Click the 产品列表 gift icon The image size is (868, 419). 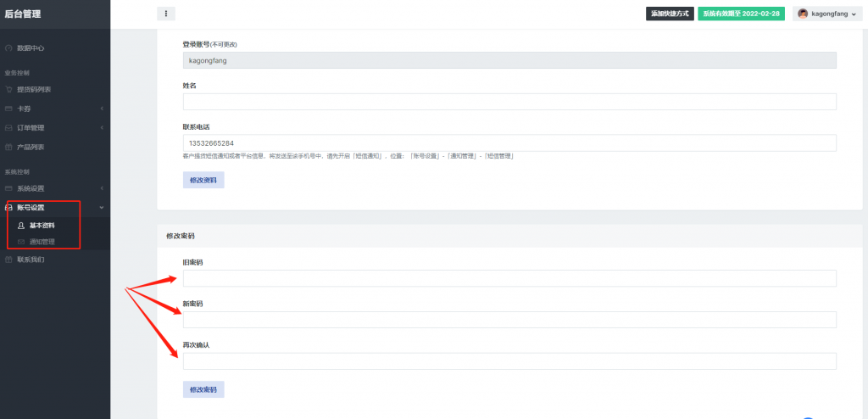(8, 147)
